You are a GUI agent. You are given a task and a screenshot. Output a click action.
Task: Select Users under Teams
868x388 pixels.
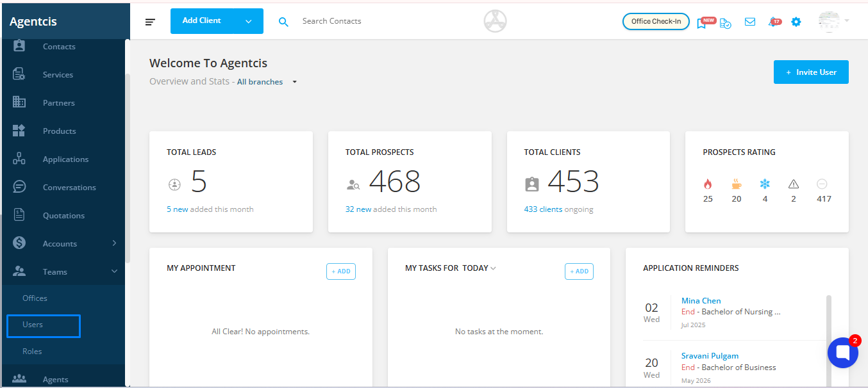(x=33, y=325)
